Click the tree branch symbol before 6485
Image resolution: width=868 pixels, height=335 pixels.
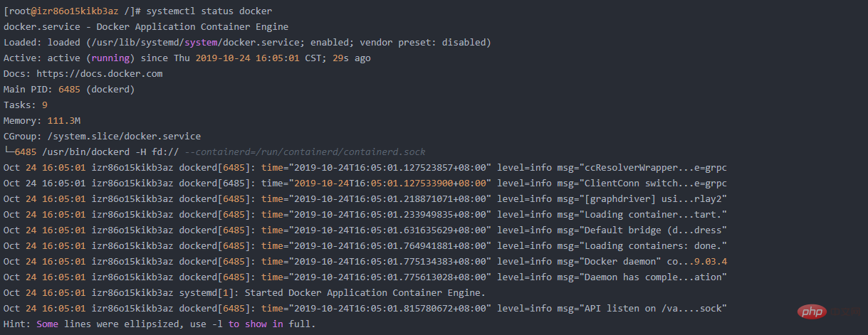coord(9,151)
